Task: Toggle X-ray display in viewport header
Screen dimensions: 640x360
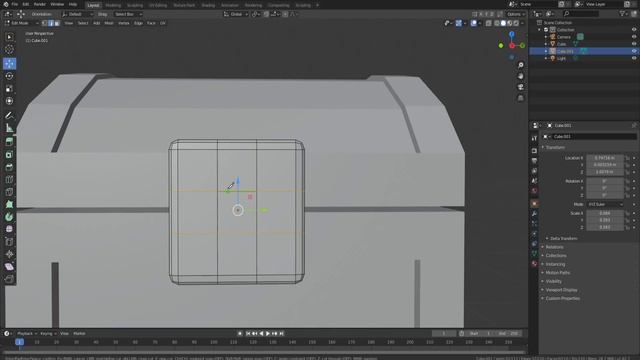Action: 489,23
